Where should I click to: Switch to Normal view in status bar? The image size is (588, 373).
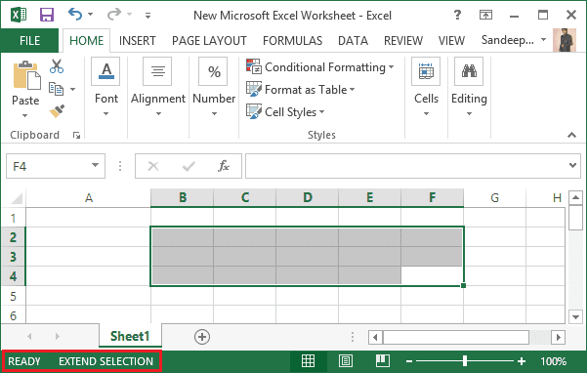pos(309,361)
